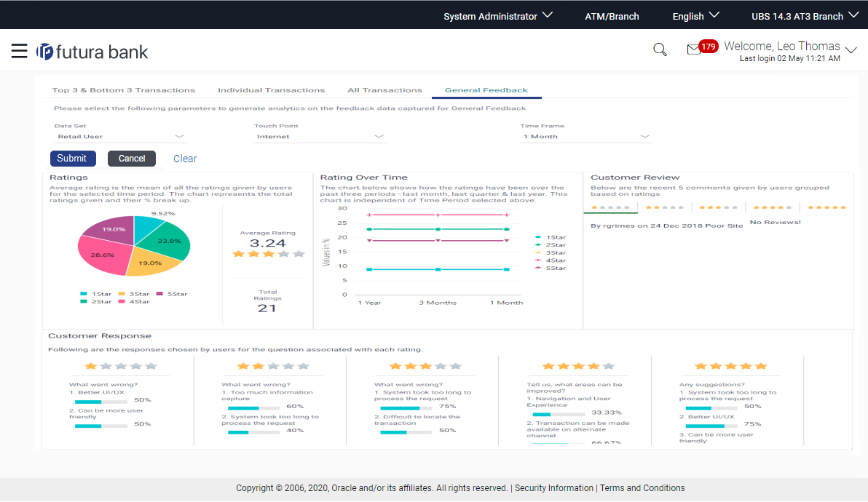Toggle 3Star legend under pie chart
Image resolution: width=868 pixels, height=502 pixels.
click(x=134, y=294)
